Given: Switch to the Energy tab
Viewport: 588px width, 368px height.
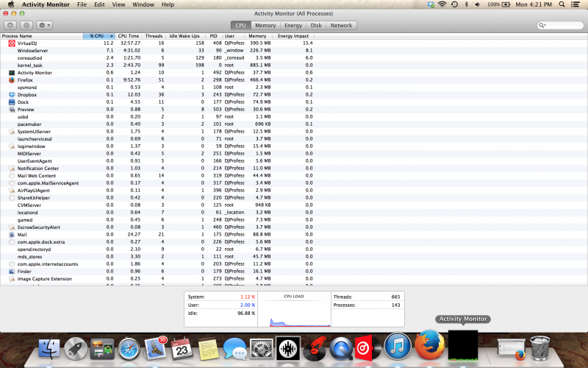Looking at the screenshot, I should coord(293,25).
